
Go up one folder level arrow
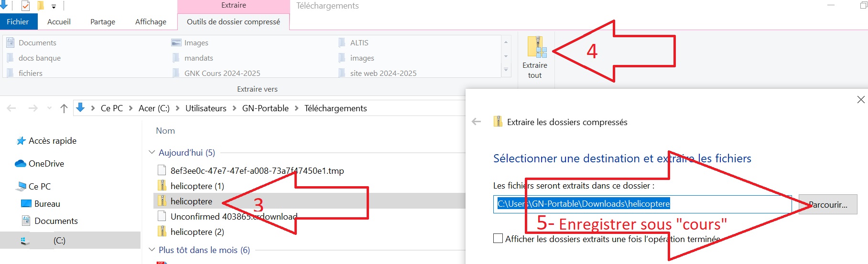coord(64,108)
